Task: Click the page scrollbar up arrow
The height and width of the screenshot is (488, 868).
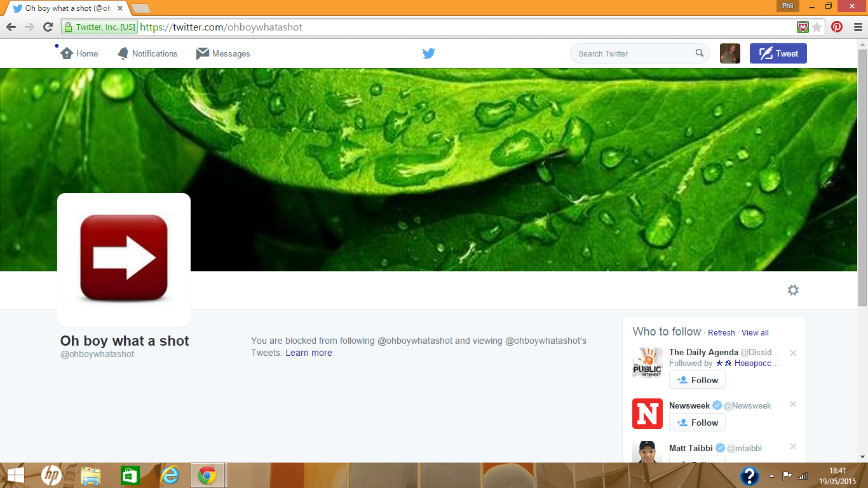Action: tap(862, 44)
